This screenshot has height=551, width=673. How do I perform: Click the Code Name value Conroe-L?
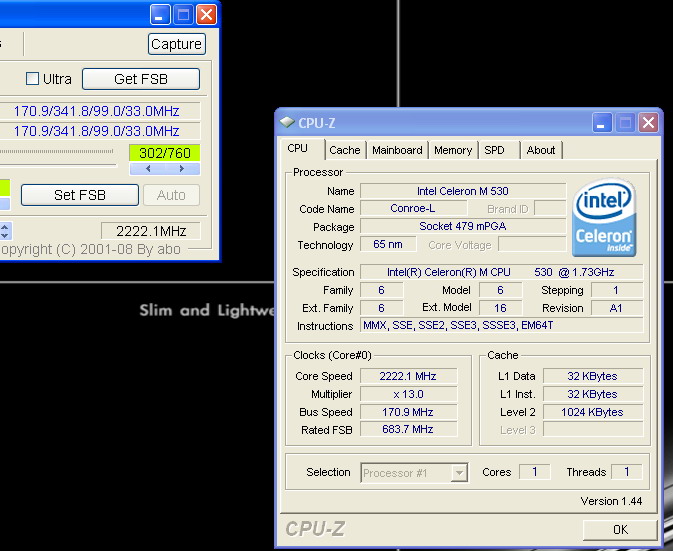point(413,209)
